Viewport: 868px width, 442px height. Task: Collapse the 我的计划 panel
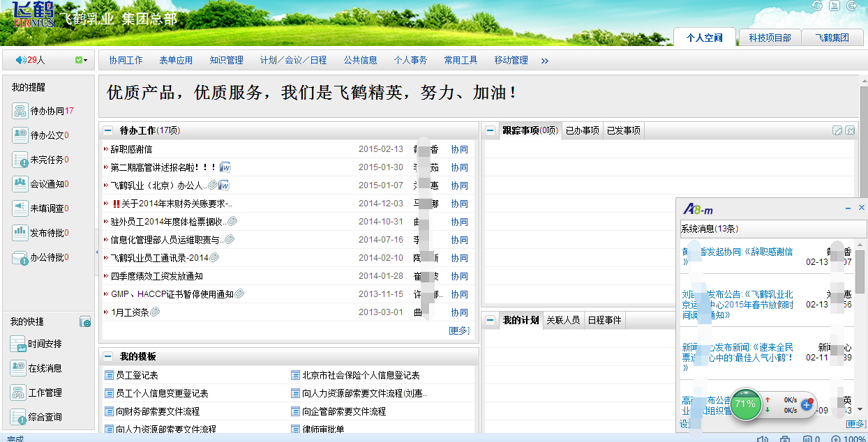491,321
